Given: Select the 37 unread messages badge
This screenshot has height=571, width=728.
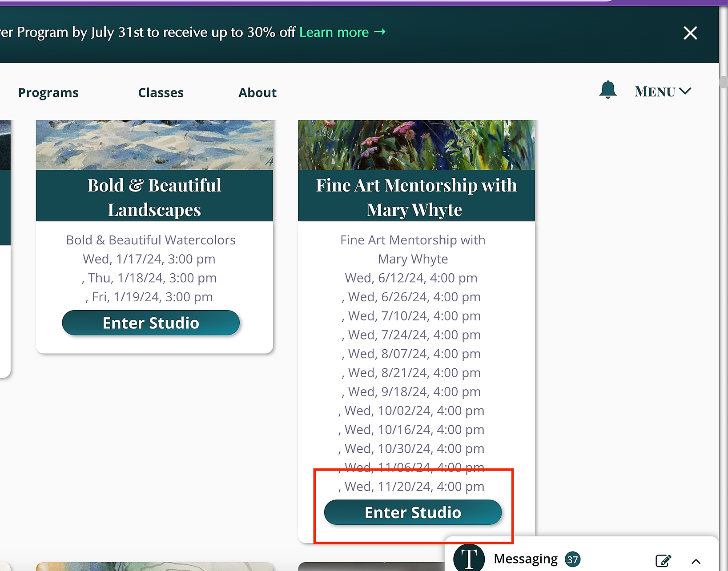Looking at the screenshot, I should tap(573, 560).
